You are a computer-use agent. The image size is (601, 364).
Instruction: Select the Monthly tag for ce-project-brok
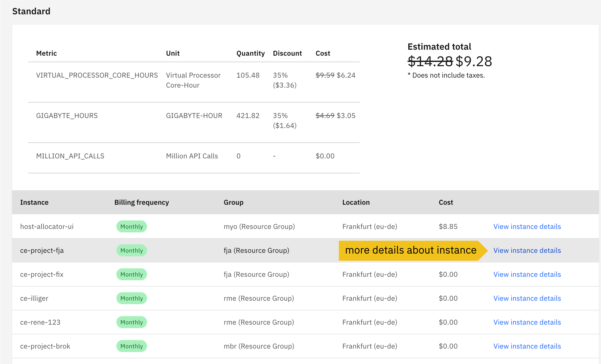(x=132, y=346)
